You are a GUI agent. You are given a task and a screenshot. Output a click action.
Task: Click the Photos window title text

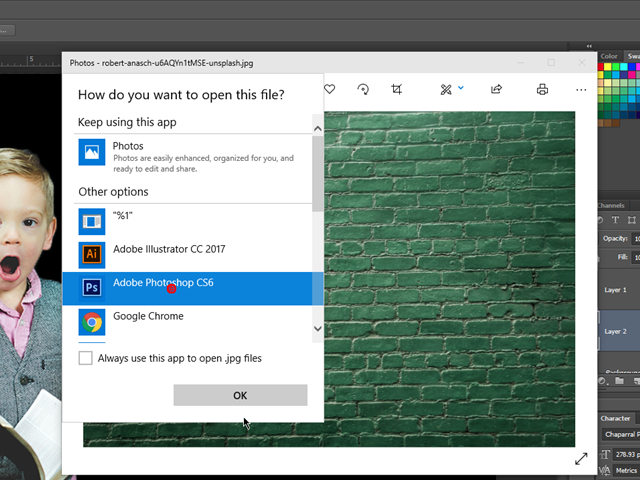click(x=161, y=63)
